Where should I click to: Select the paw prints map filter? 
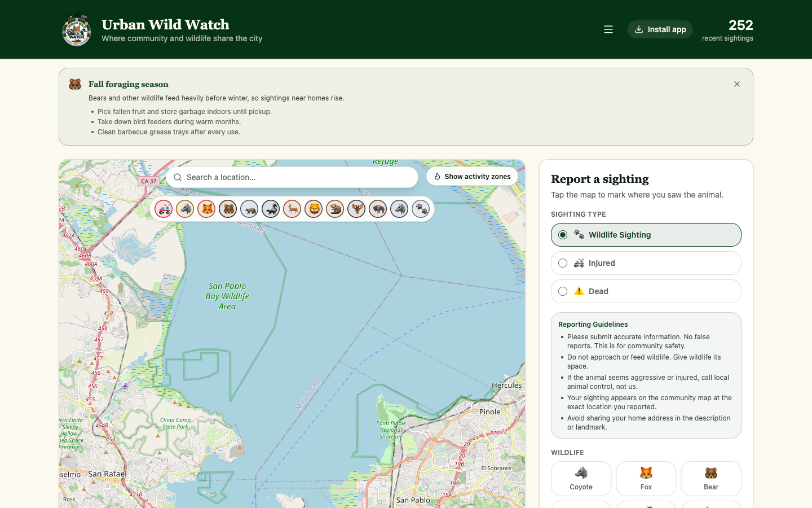click(421, 209)
